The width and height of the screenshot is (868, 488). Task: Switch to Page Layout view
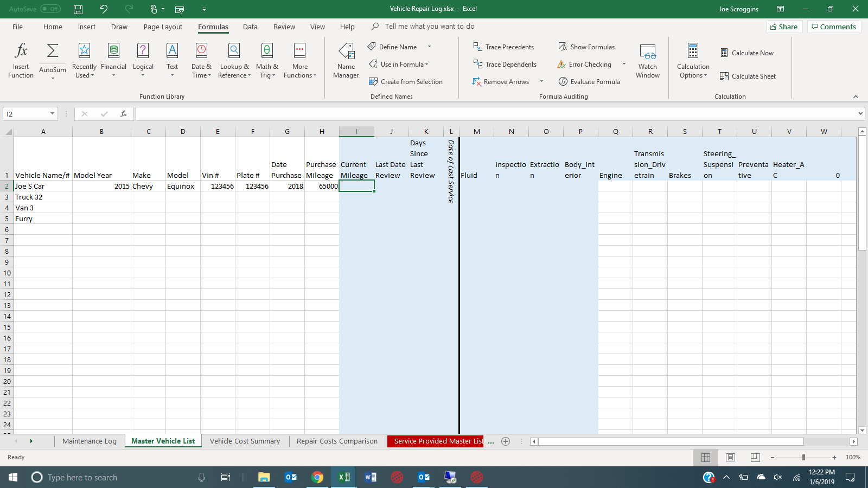point(730,457)
